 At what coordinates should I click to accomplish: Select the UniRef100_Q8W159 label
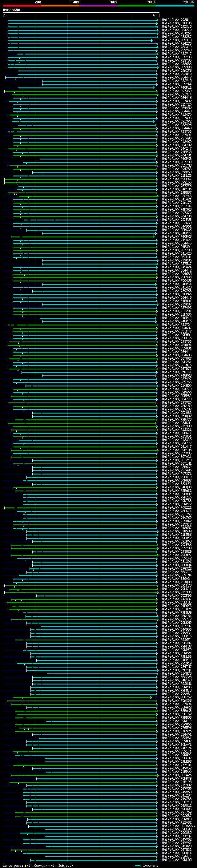[177, 406]
